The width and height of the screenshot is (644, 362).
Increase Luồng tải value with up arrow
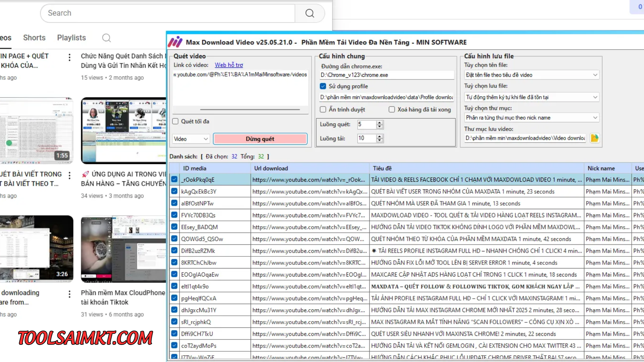[x=379, y=136]
